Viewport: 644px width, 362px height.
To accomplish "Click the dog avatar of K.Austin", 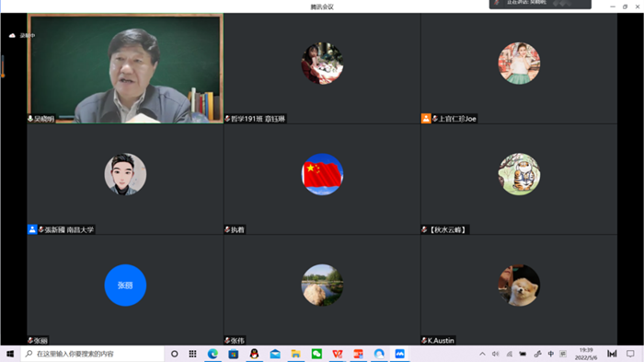I will click(519, 285).
